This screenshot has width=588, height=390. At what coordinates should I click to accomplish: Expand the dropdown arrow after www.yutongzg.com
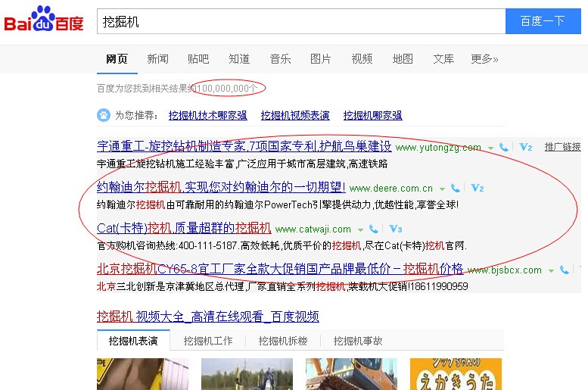pos(490,148)
